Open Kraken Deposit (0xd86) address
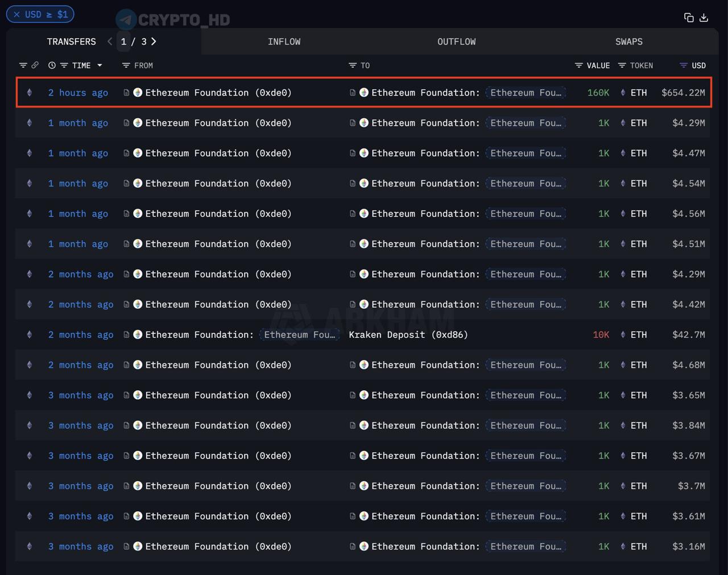Viewport: 728px width, 575px height. click(408, 335)
